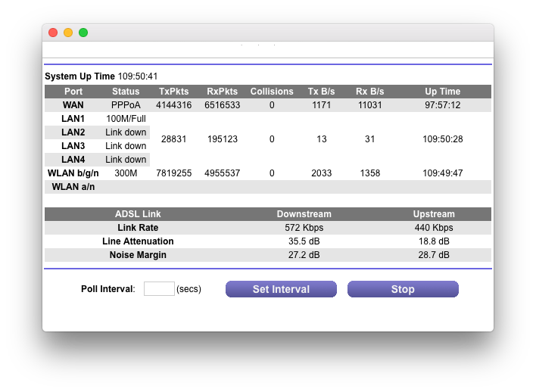Select the 300M WLAN status
Screen dimensions: 536x392
coord(126,173)
